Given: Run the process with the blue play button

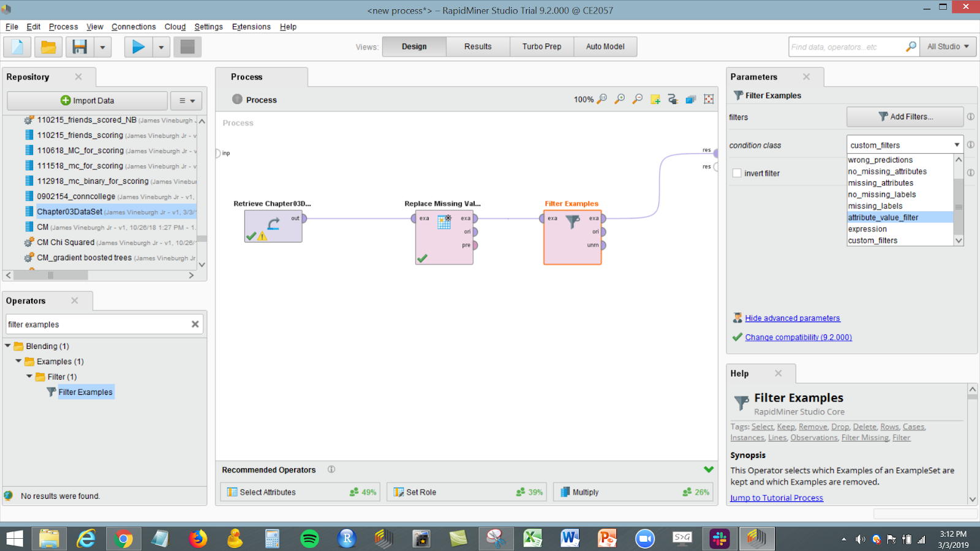Looking at the screenshot, I should point(138,47).
